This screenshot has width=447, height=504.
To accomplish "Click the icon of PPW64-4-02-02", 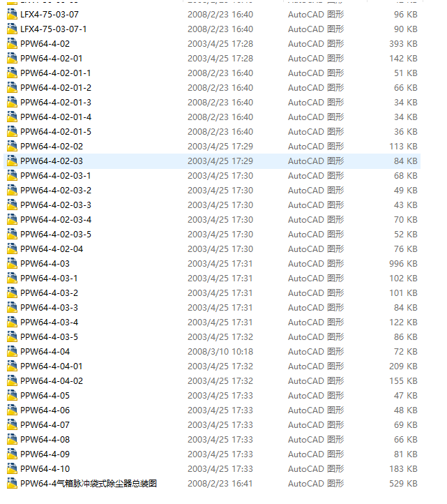I will [12, 147].
